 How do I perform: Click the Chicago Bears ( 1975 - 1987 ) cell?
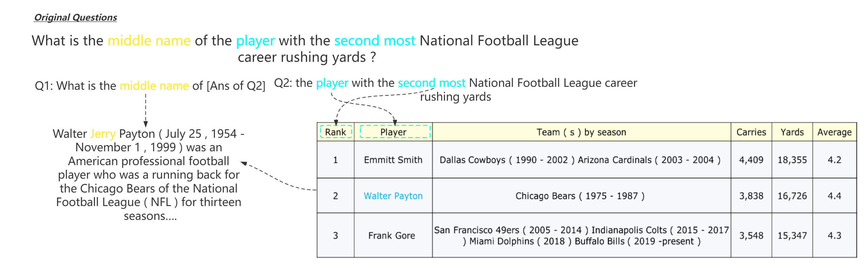580,196
